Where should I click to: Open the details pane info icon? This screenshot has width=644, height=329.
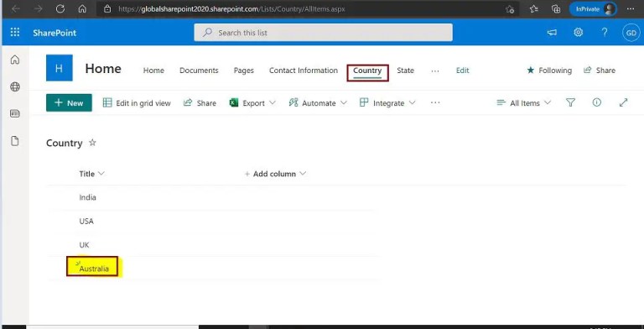pyautogui.click(x=597, y=102)
